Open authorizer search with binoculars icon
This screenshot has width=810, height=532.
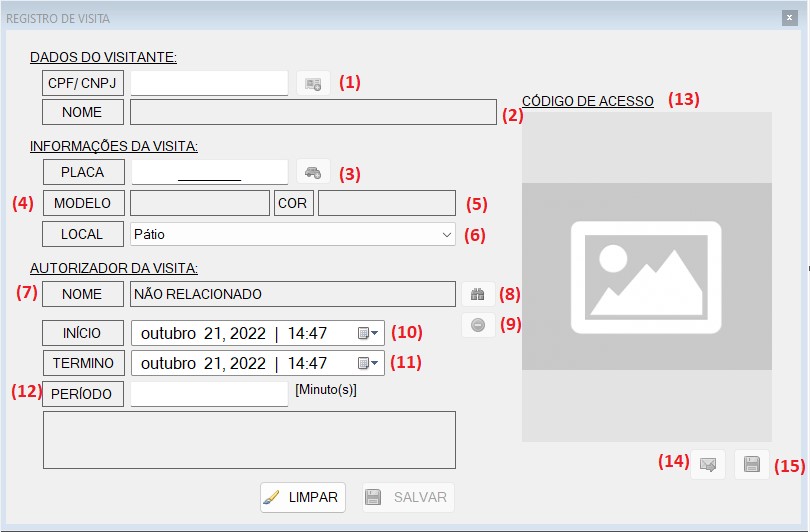click(478, 294)
